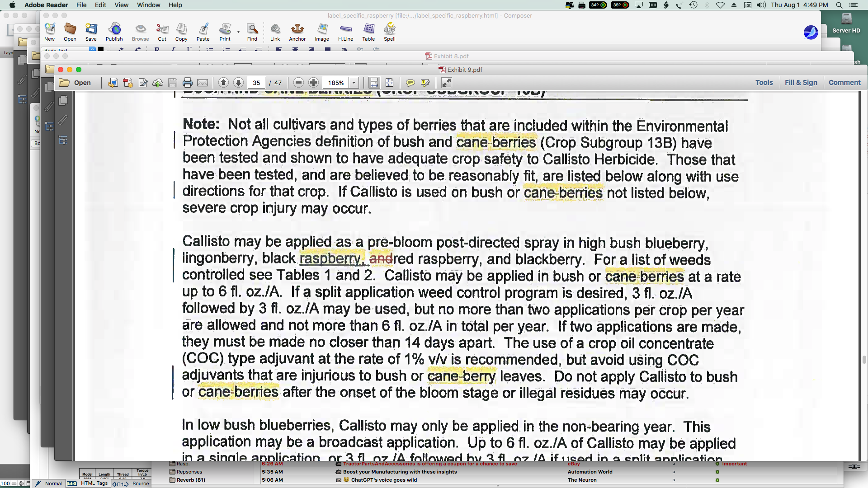Screen dimensions: 868x488
Task: Click the Tools pane button
Action: pos(764,82)
